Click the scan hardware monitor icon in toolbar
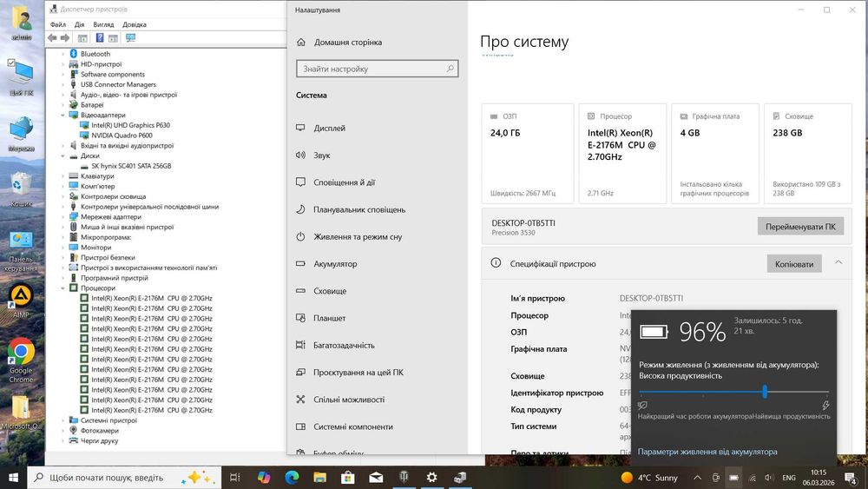The width and height of the screenshot is (868, 489). 131,37
